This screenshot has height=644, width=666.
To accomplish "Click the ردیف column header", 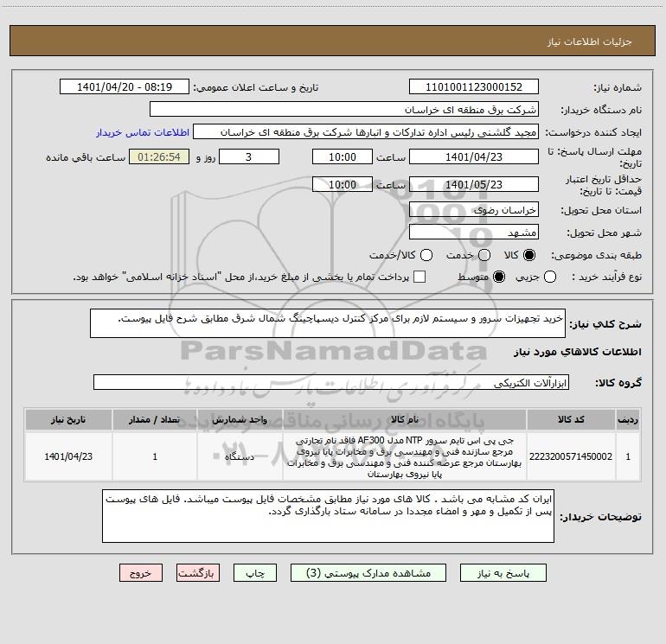I will 628,419.
